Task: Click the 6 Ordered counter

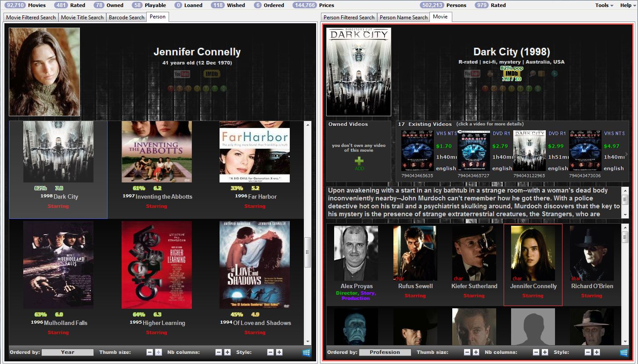Action: pyautogui.click(x=269, y=5)
